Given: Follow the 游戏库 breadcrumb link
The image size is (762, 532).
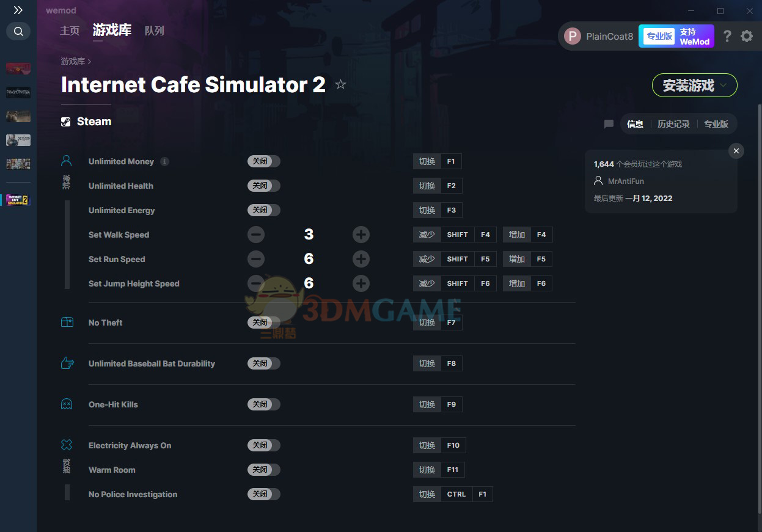Looking at the screenshot, I should pos(73,61).
